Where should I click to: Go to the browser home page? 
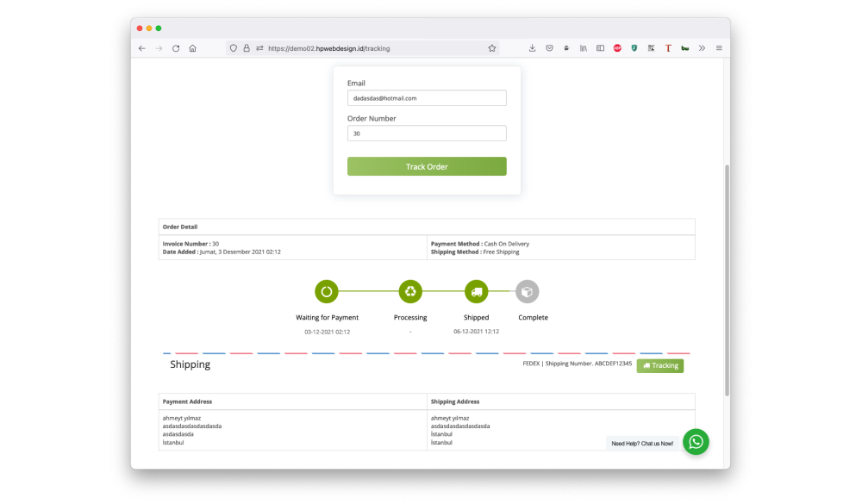click(192, 48)
